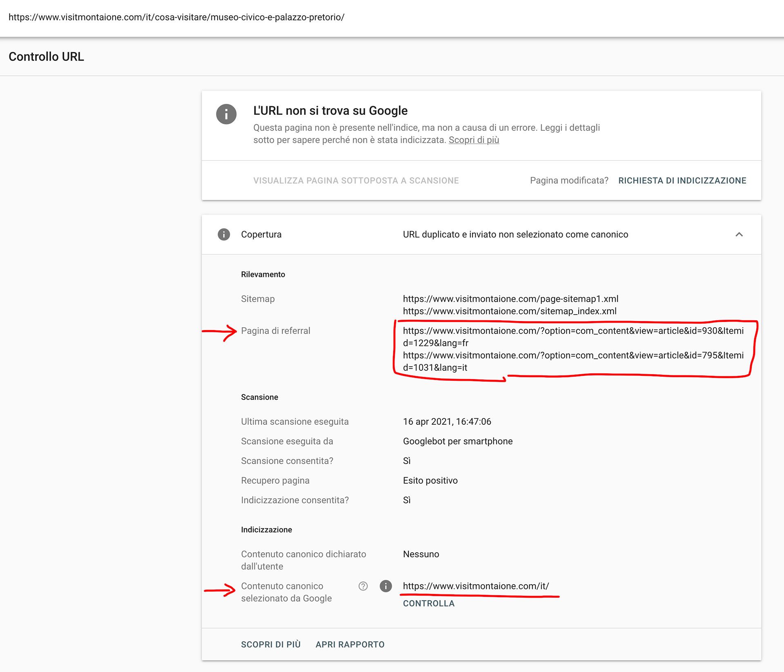Screen dimensions: 784x672
Task: Click the referral URL ending with lang=fr
Action: [x=573, y=337]
